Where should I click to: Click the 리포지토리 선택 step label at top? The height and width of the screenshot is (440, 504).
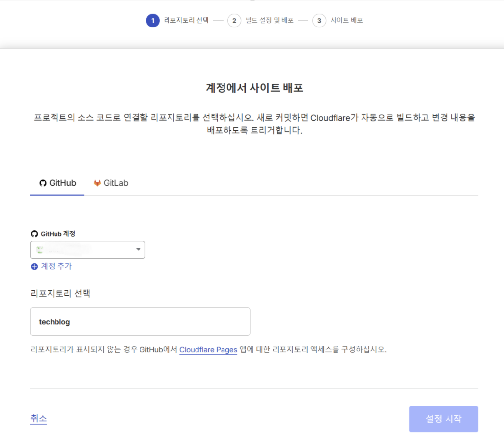pos(186,21)
